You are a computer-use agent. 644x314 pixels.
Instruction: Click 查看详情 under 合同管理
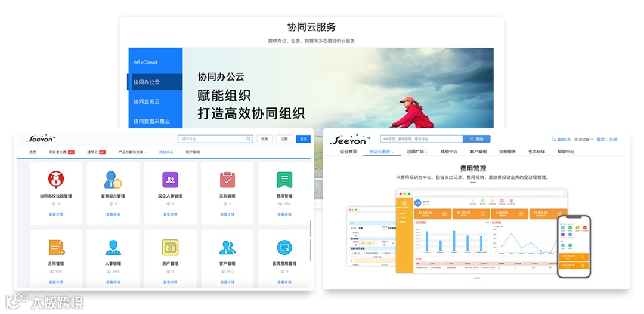(56, 282)
